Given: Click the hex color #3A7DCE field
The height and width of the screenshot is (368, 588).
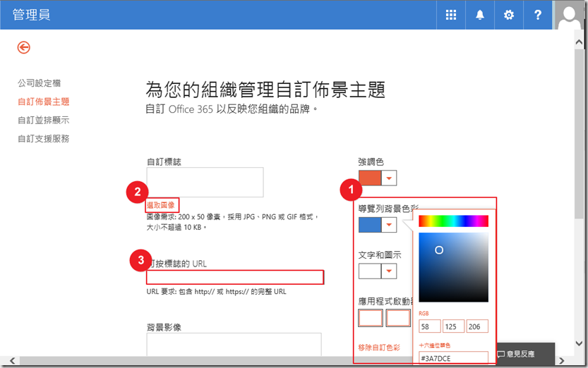Looking at the screenshot, I should (x=452, y=358).
